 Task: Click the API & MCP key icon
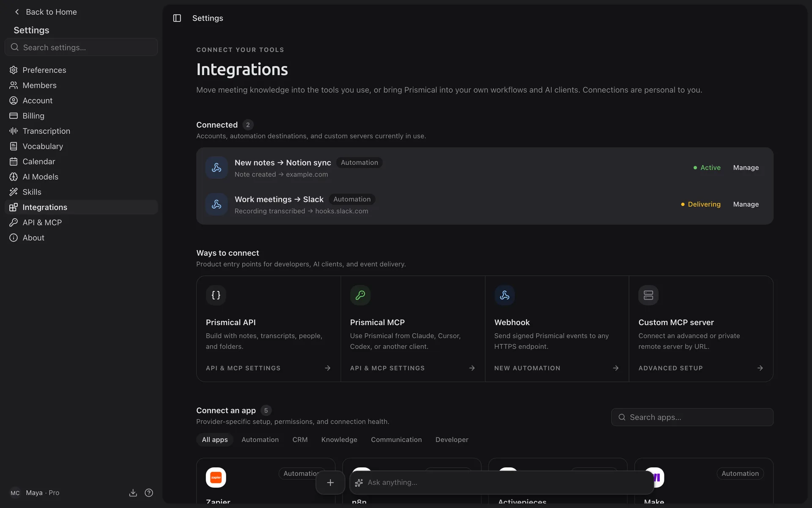(14, 222)
